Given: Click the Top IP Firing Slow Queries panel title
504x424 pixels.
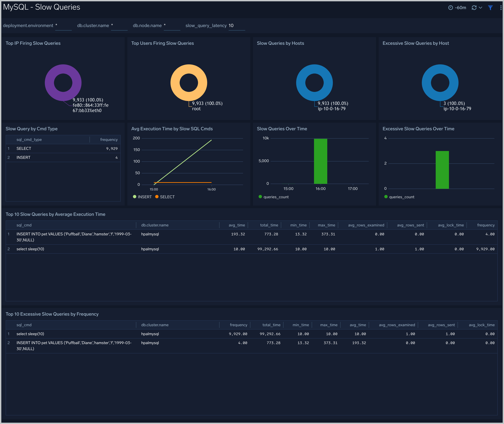Looking at the screenshot, I should (x=33, y=43).
